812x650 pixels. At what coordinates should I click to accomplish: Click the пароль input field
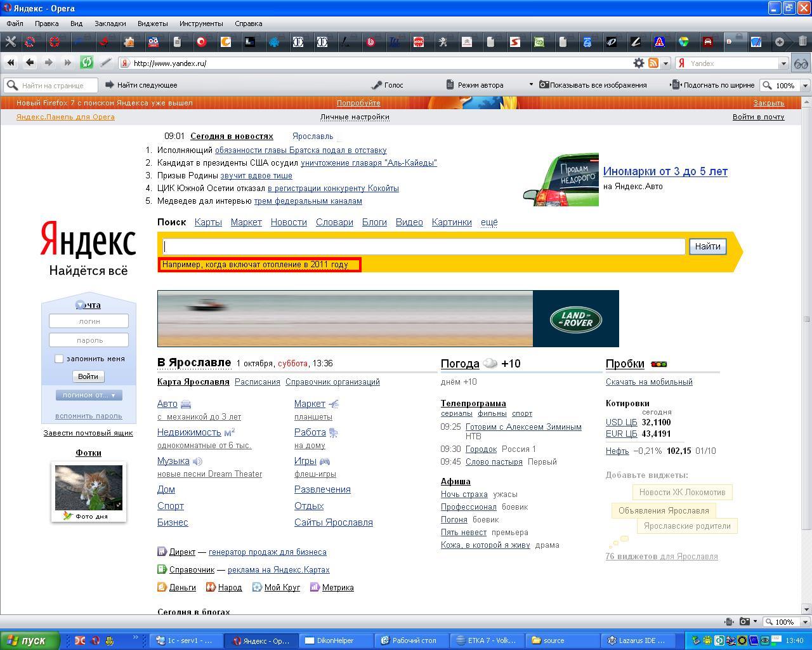(89, 340)
